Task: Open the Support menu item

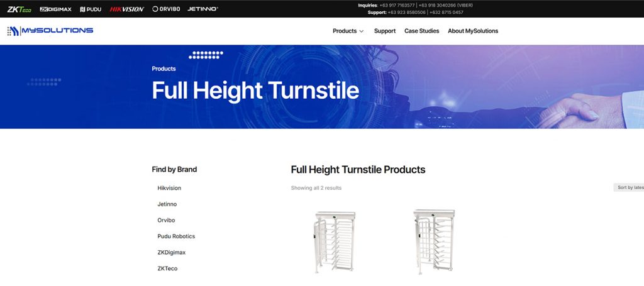Action: click(x=385, y=31)
